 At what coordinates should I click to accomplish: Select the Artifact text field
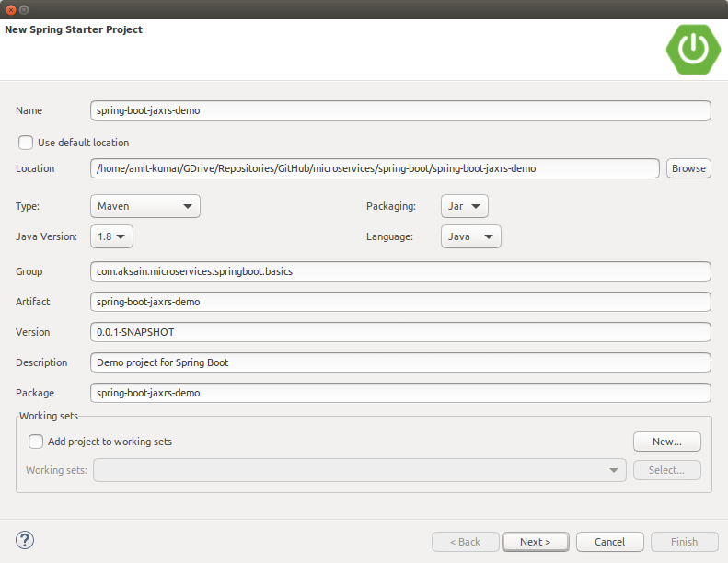coord(400,302)
